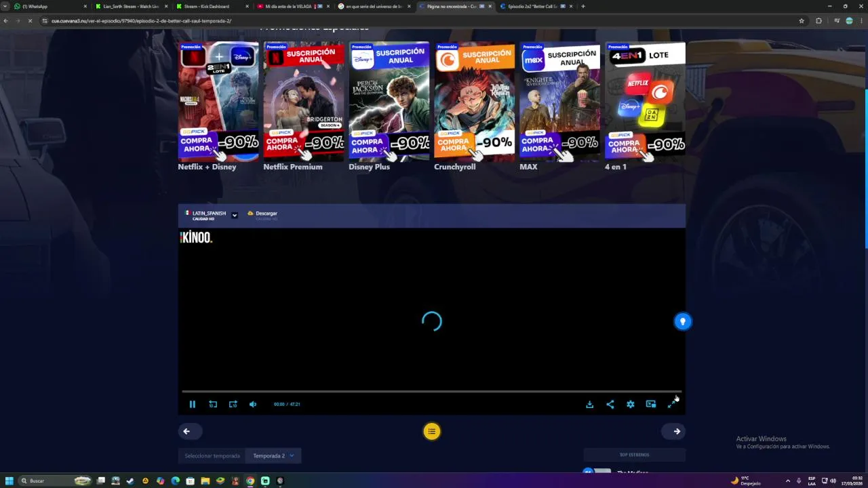Open Google Chrome from the taskbar

click(x=250, y=481)
